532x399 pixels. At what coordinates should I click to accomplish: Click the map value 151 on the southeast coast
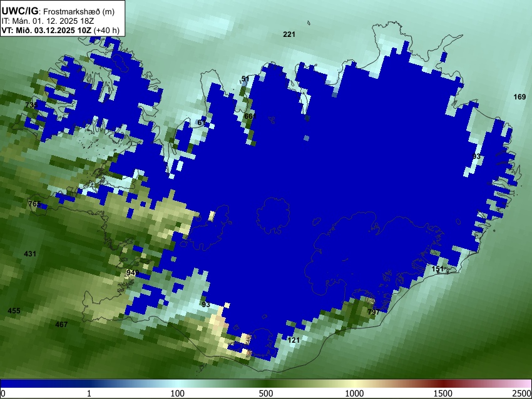click(437, 269)
